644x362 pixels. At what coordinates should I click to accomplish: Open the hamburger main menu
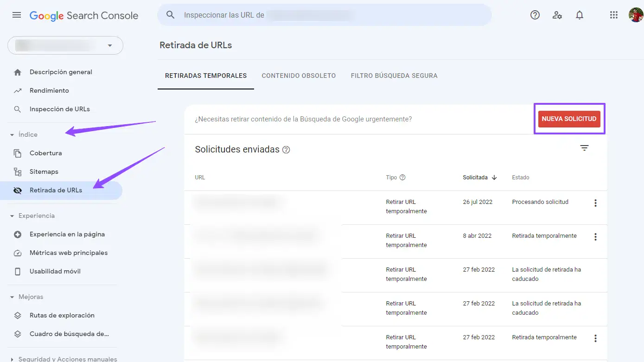17,15
